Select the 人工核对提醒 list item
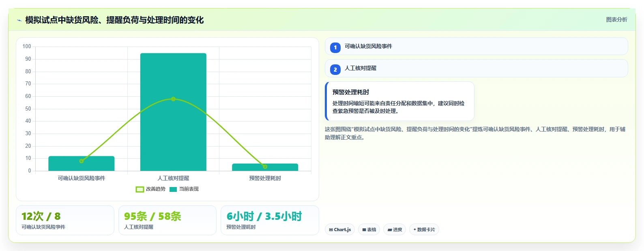This screenshot has height=251, width=644. tap(476, 68)
